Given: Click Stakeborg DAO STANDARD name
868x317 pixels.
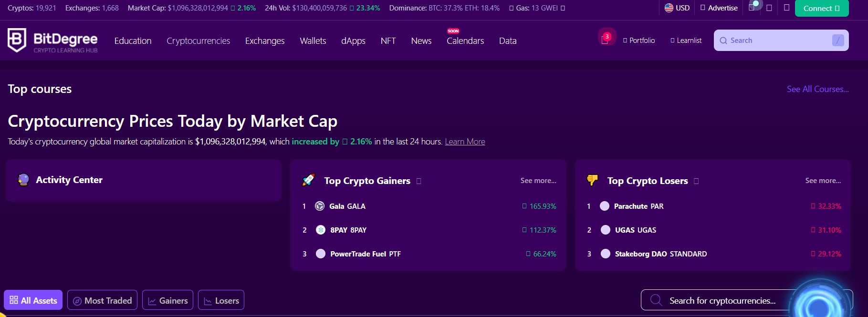Looking at the screenshot, I should (x=661, y=254).
